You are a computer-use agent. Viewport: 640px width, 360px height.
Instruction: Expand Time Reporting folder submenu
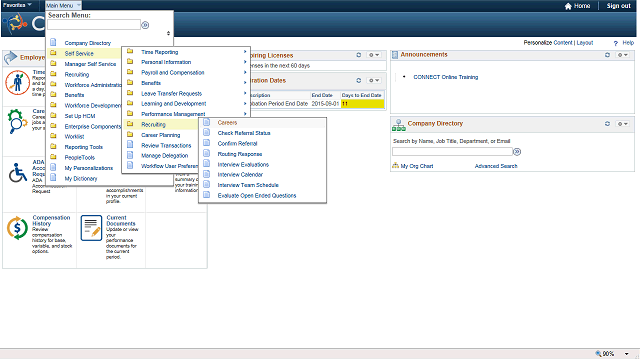[x=160, y=52]
